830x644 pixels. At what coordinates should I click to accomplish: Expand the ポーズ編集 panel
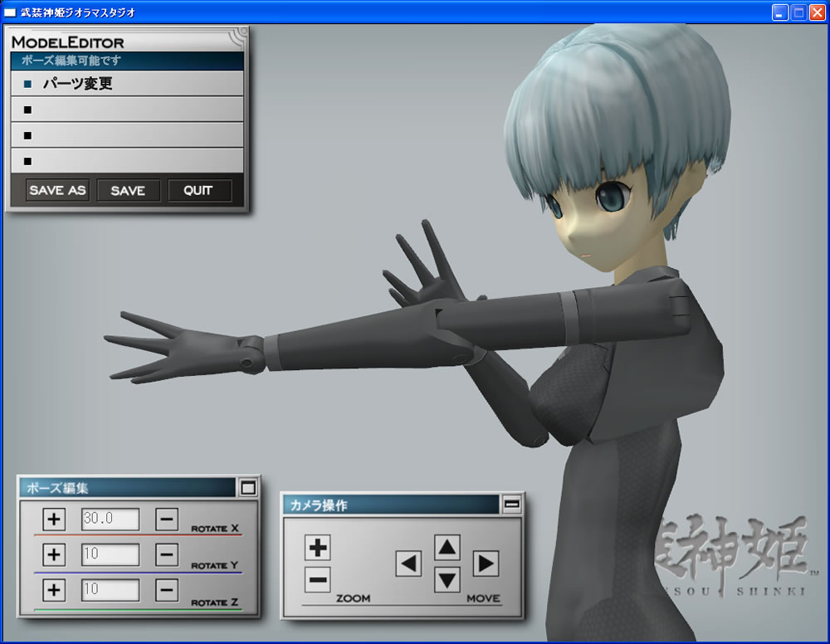[248, 488]
